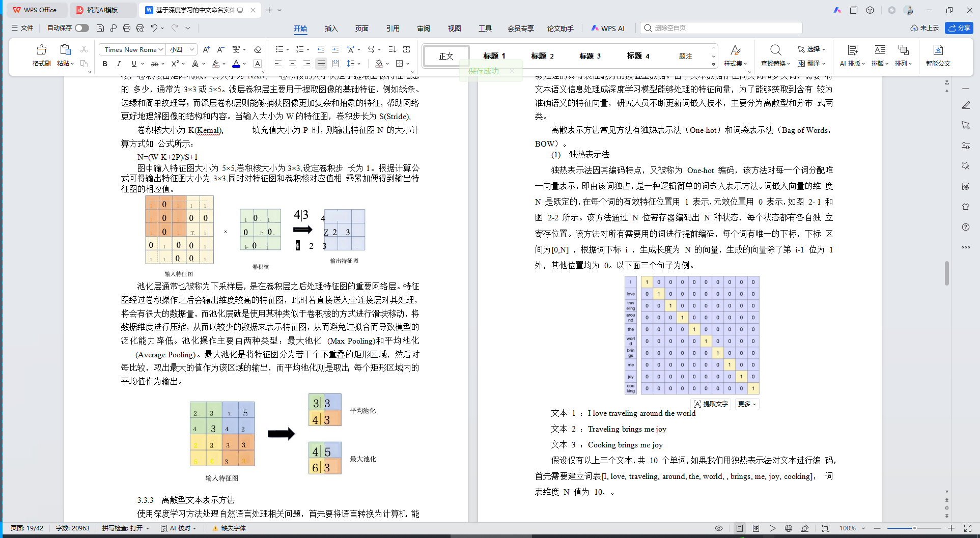Click the zoom slider handle in status bar
This screenshot has height=538, width=980.
click(x=914, y=528)
